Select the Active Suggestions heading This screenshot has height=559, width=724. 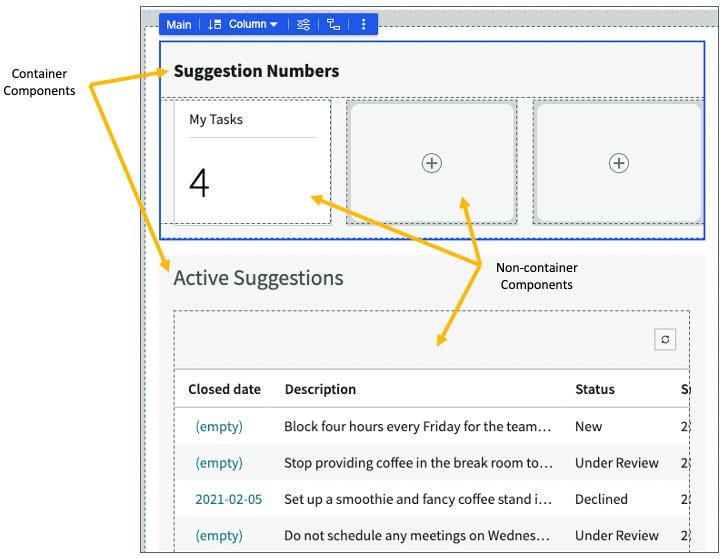click(258, 278)
